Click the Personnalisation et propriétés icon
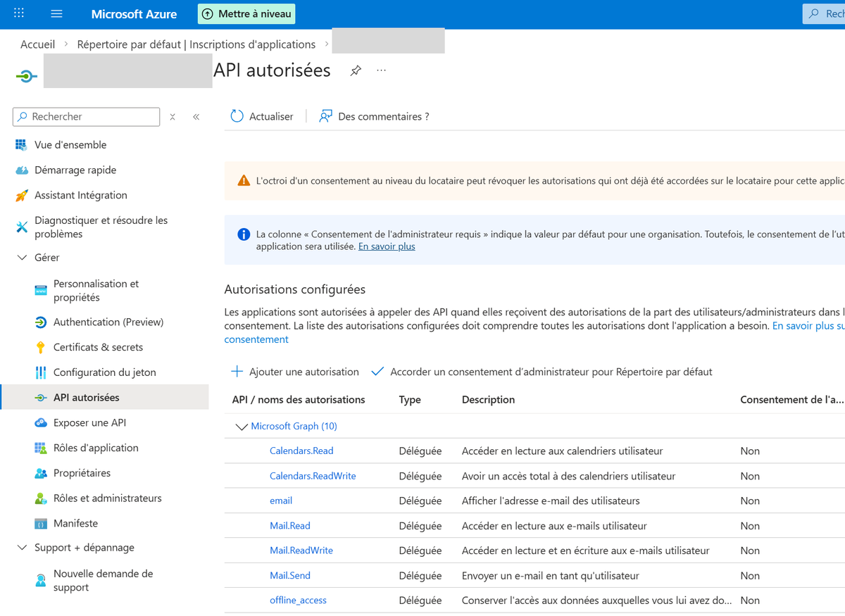The image size is (845, 616). (40, 291)
